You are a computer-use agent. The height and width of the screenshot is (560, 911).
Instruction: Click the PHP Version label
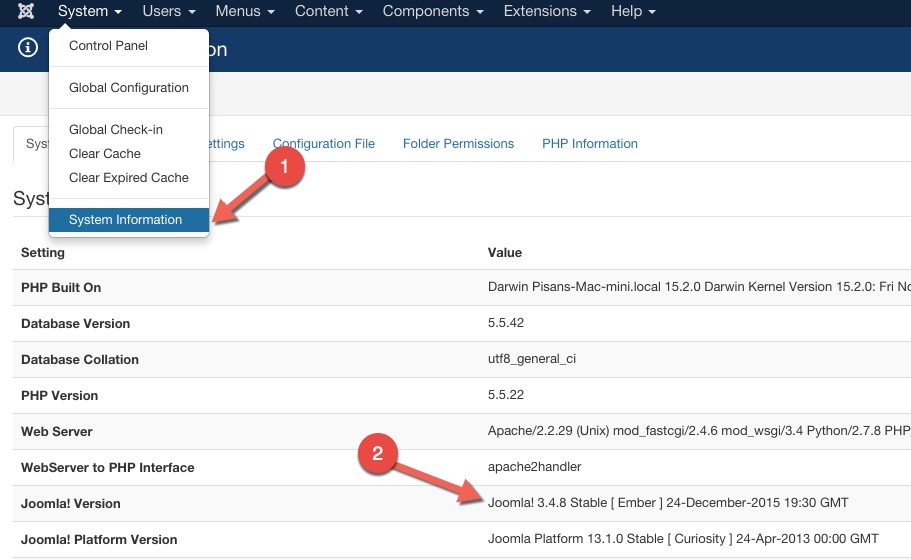point(59,396)
